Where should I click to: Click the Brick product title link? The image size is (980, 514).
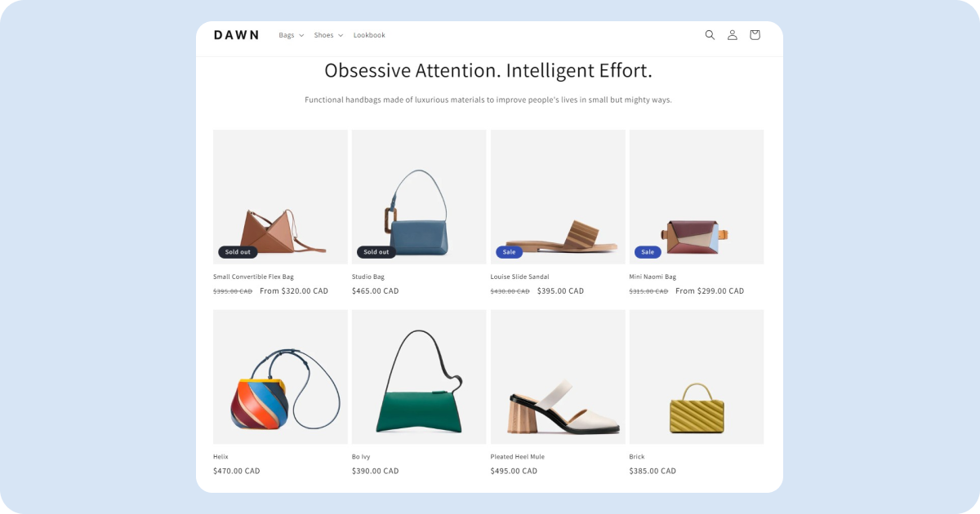(639, 456)
